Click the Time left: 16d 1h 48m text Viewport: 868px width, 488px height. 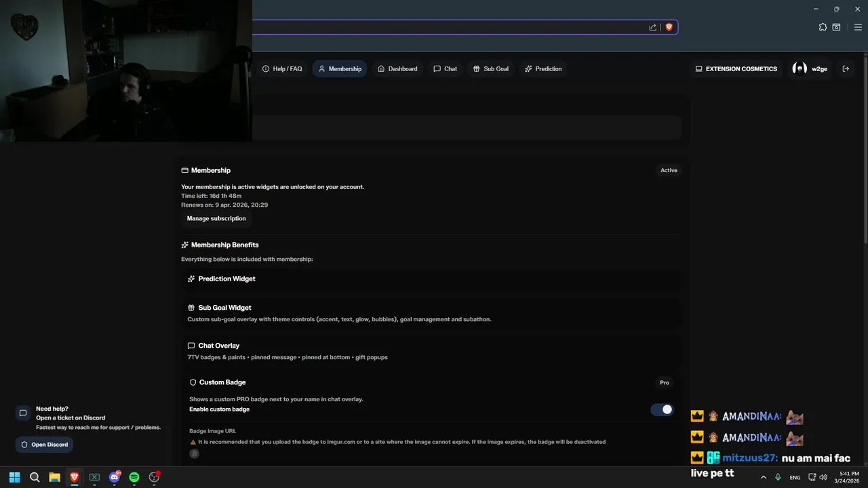[211, 196]
